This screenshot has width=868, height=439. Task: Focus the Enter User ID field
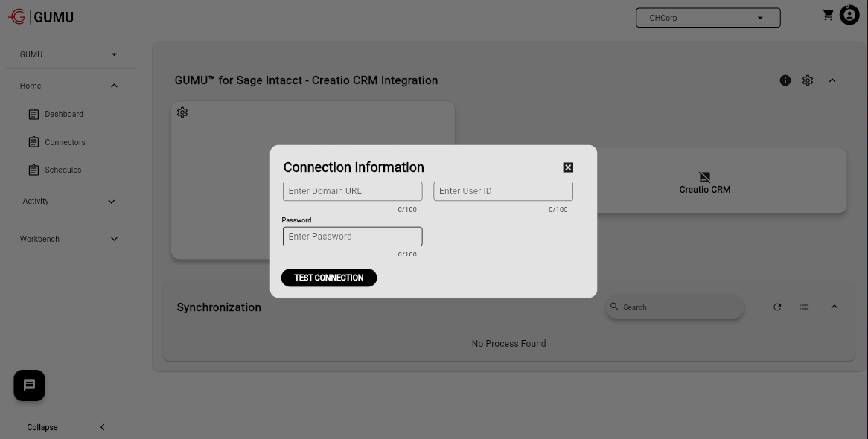pos(503,191)
